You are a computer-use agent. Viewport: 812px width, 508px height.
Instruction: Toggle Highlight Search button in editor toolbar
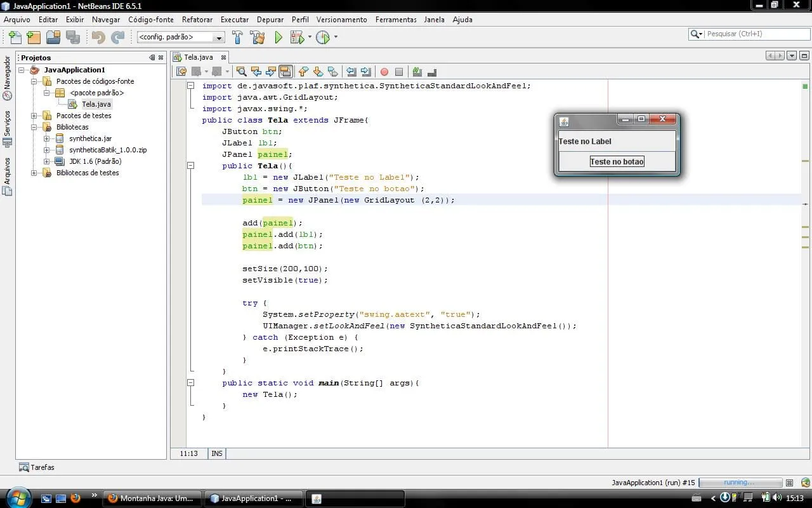click(285, 72)
